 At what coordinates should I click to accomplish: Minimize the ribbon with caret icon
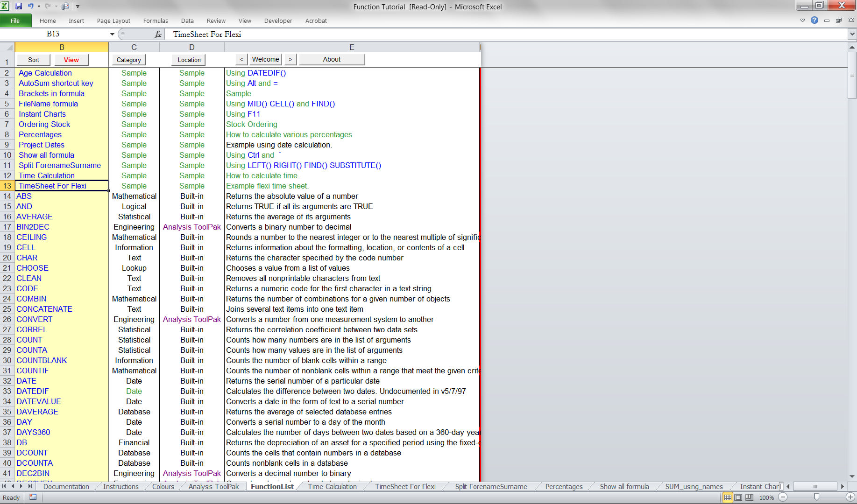[x=802, y=21]
